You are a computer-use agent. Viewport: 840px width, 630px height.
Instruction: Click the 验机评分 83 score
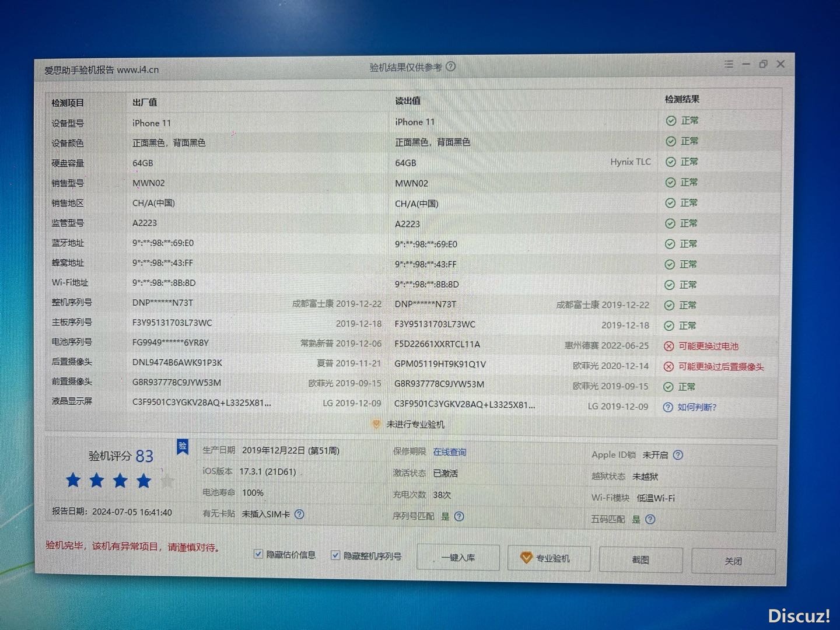pos(121,456)
